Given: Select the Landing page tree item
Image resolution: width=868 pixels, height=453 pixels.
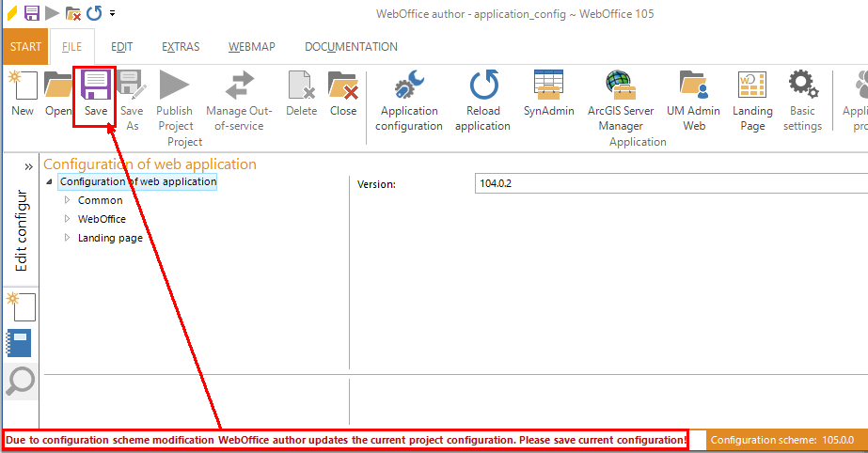Looking at the screenshot, I should (x=110, y=238).
